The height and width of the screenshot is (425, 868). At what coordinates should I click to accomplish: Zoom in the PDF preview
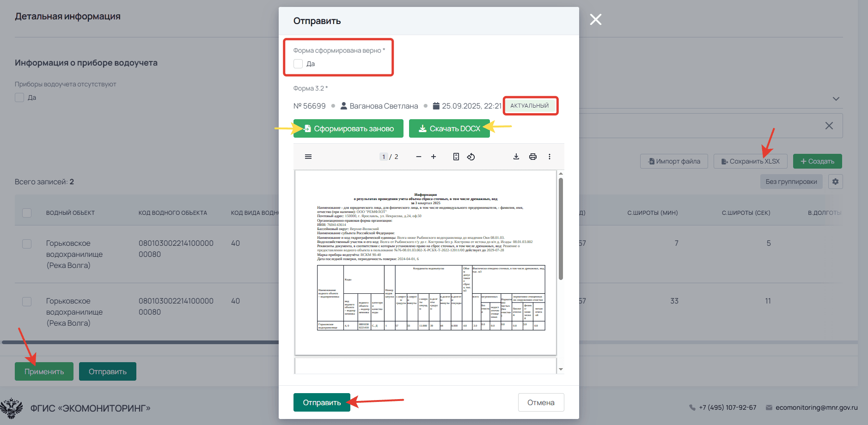click(x=434, y=157)
